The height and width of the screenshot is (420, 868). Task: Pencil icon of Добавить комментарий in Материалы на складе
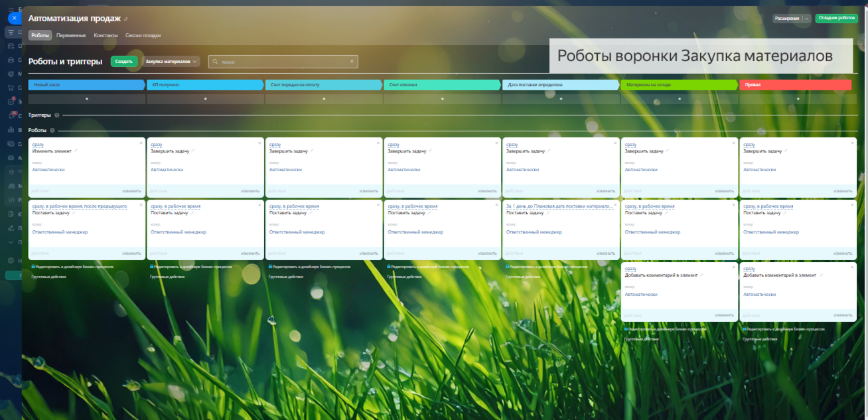(x=701, y=275)
